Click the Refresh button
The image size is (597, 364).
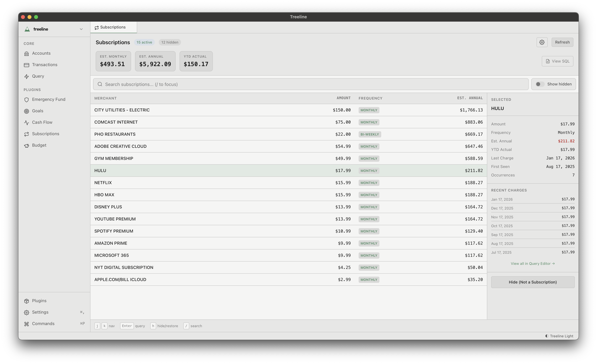562,42
